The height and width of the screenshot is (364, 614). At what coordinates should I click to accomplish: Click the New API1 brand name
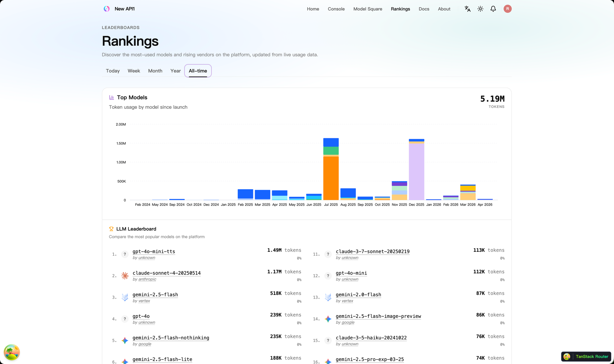pyautogui.click(x=125, y=9)
